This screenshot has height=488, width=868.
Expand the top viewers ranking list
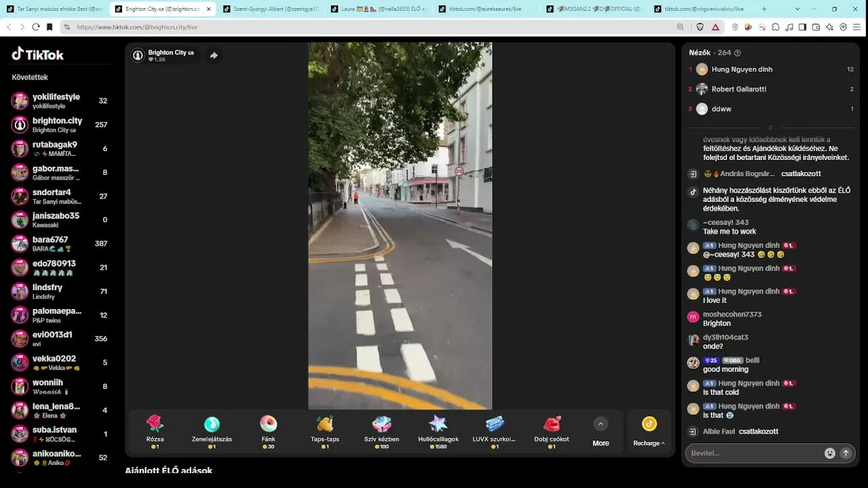(770, 128)
